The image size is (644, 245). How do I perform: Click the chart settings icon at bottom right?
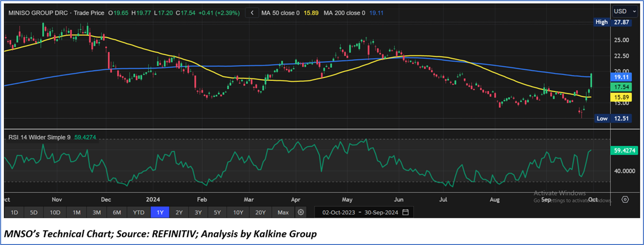coord(625,199)
